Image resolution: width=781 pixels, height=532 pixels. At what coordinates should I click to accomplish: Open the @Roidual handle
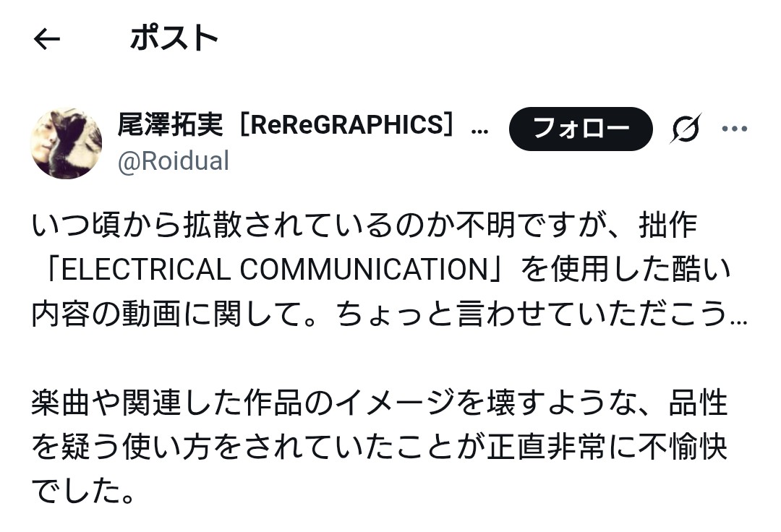pos(174,160)
